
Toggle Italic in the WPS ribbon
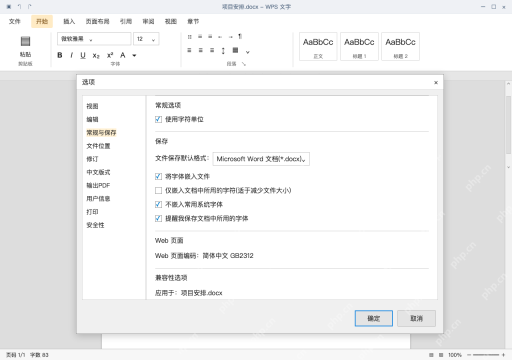[71, 55]
